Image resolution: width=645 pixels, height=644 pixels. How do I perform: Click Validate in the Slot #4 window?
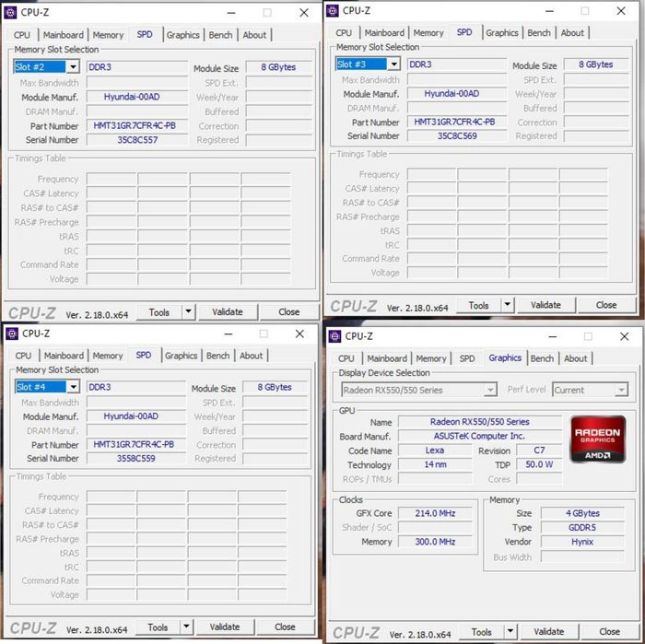[x=225, y=627]
